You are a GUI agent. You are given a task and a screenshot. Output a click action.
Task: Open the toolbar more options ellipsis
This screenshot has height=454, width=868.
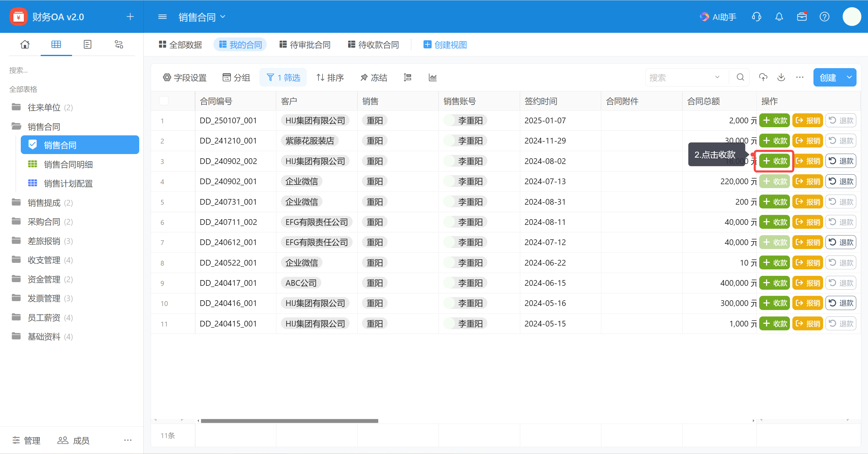tap(800, 77)
